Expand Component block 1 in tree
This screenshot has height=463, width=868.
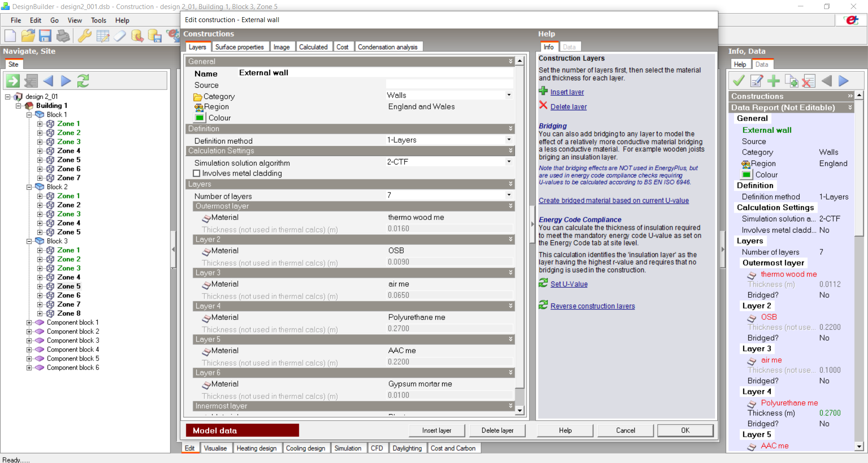pyautogui.click(x=29, y=323)
